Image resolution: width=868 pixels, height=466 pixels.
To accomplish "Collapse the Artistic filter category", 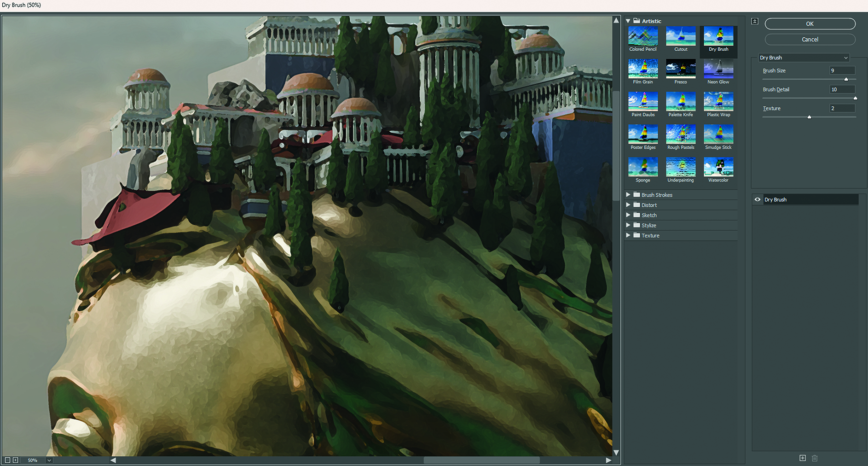I will point(628,21).
